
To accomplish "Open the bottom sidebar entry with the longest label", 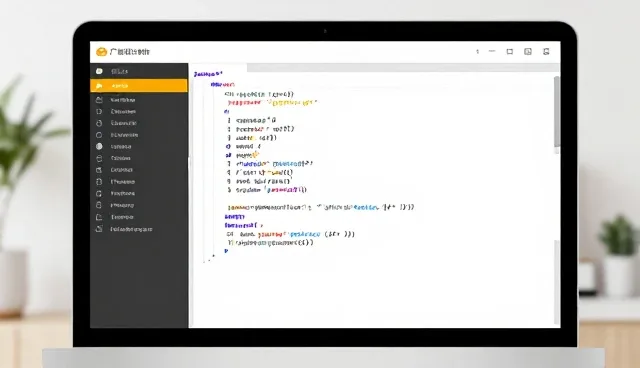I will click(x=139, y=229).
